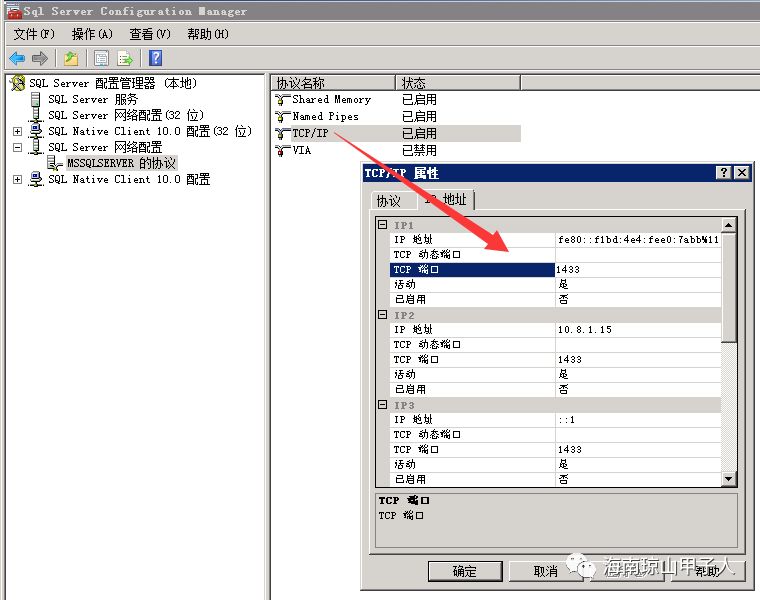Click IP2 IP 地址 value 10.8.1.15
Image resolution: width=760 pixels, height=600 pixels.
point(638,330)
